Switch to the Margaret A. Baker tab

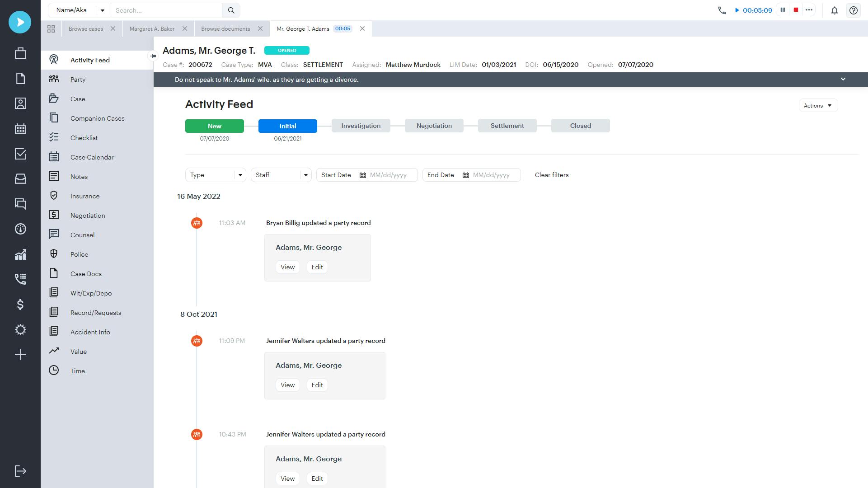click(152, 28)
